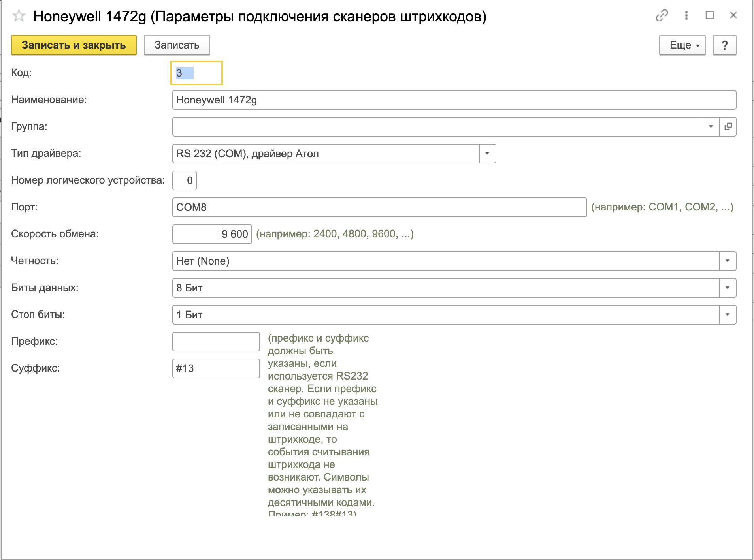Expand the Тип драйвера dropdown

[487, 154]
